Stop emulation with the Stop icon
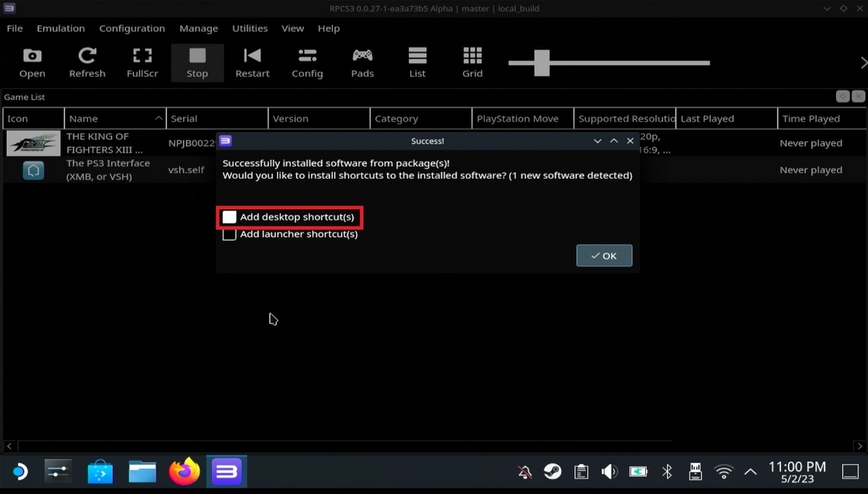Image resolution: width=868 pixels, height=494 pixels. (197, 62)
